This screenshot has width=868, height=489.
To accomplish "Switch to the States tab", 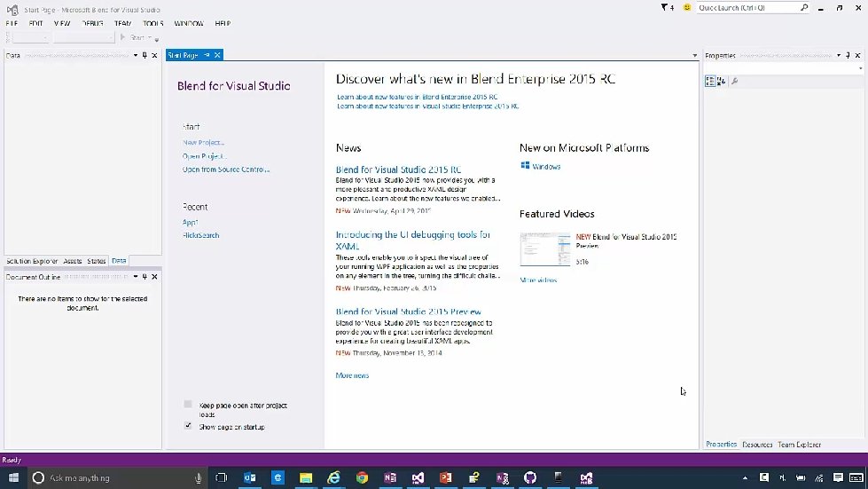I will click(97, 261).
